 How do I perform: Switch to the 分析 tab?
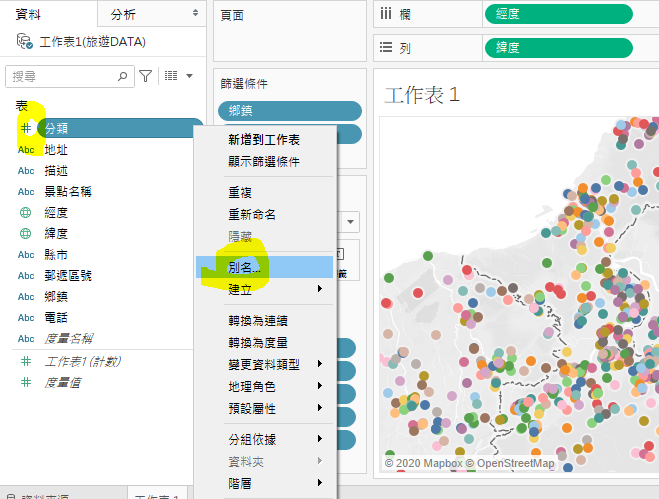click(x=123, y=14)
